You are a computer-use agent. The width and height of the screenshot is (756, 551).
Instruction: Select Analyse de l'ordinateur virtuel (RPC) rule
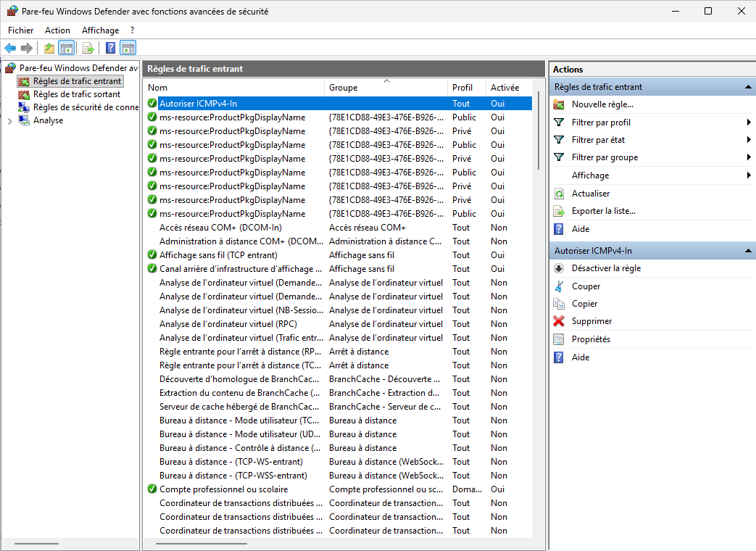tap(339, 324)
